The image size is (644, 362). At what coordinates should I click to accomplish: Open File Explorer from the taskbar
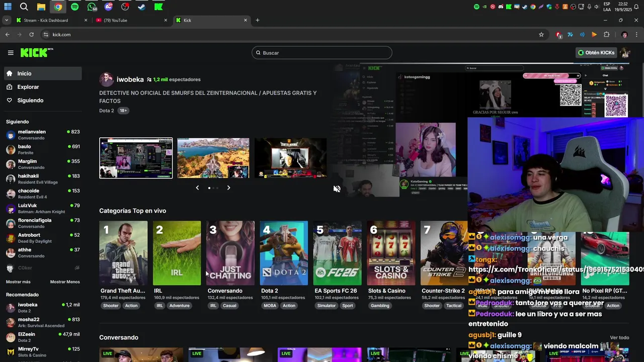(41, 7)
